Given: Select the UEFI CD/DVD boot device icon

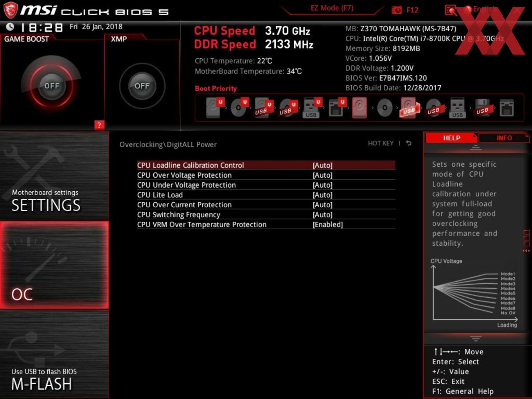Looking at the screenshot, I should coord(239,107).
